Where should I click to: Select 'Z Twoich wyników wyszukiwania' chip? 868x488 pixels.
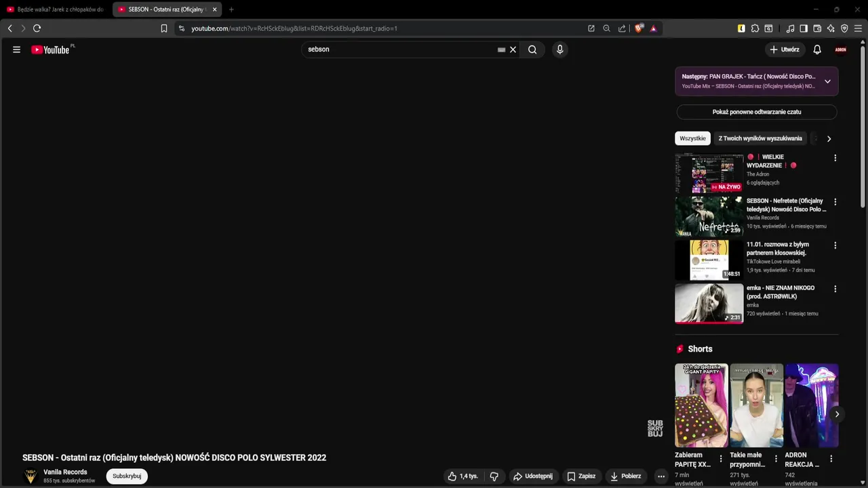[x=760, y=138]
